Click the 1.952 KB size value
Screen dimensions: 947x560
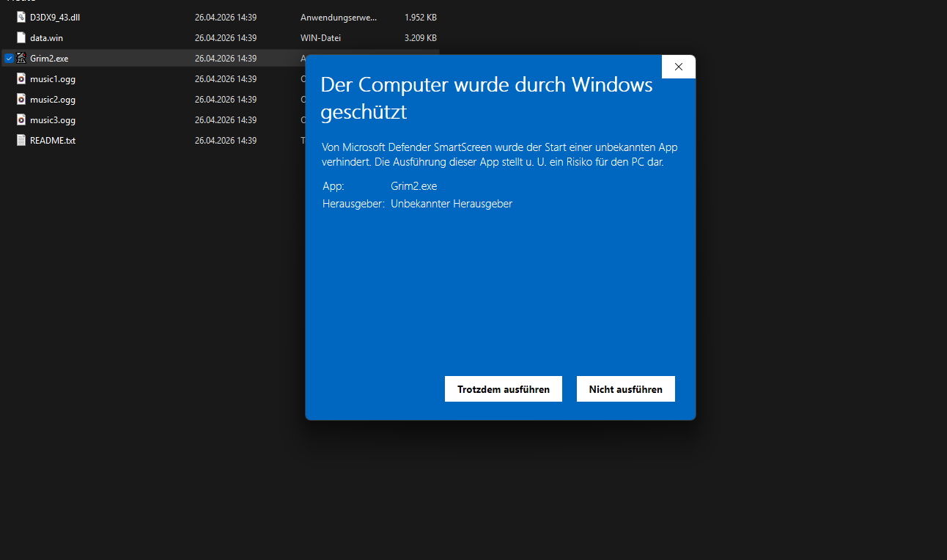click(421, 17)
